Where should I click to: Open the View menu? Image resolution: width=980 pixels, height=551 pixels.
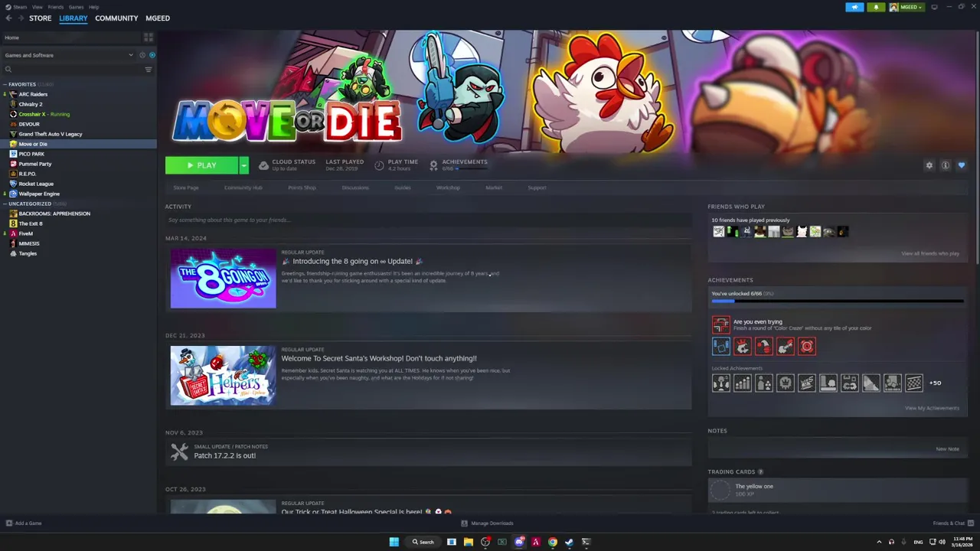37,7
